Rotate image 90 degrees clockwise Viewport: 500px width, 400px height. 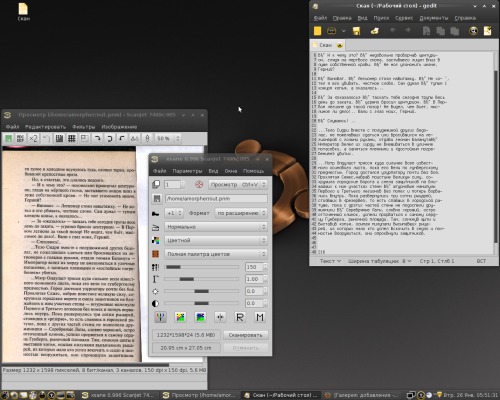pos(97,138)
